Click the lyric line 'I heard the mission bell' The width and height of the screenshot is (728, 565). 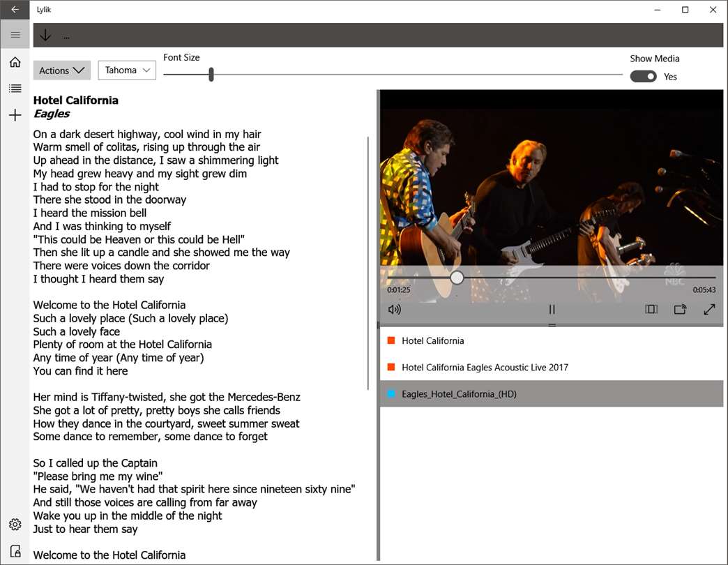[90, 213]
